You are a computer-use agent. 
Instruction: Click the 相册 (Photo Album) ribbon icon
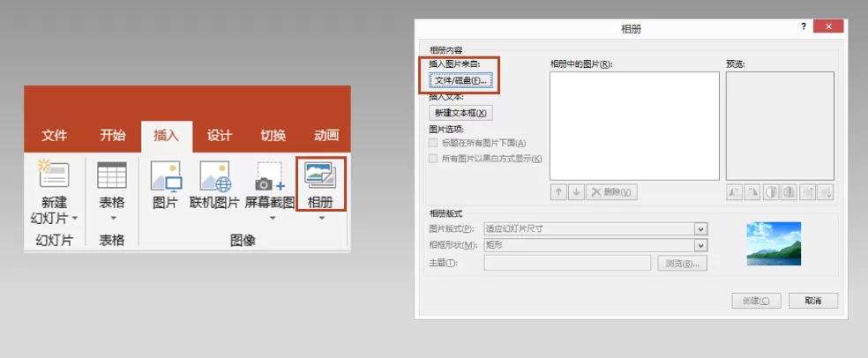[320, 175]
